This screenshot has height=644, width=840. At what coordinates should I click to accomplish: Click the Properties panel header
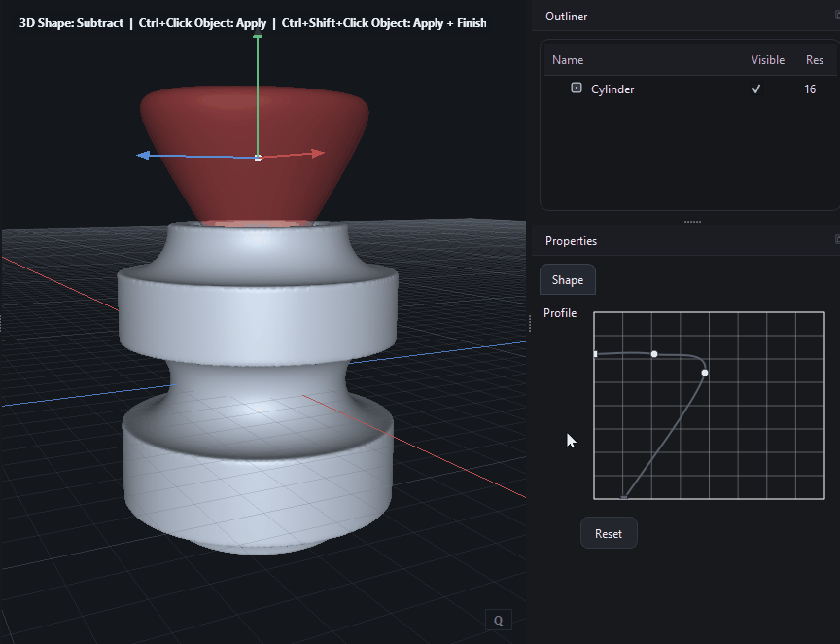pos(571,240)
